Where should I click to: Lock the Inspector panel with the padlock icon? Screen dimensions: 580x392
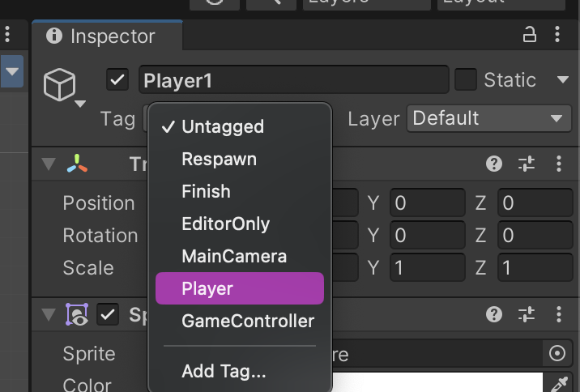coord(529,35)
